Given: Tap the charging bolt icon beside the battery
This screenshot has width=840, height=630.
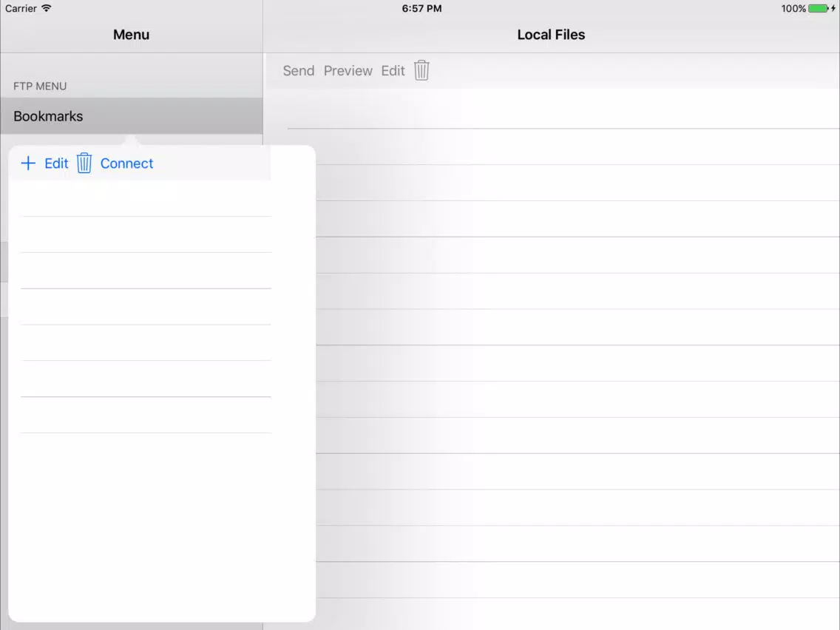Looking at the screenshot, I should (833, 8).
